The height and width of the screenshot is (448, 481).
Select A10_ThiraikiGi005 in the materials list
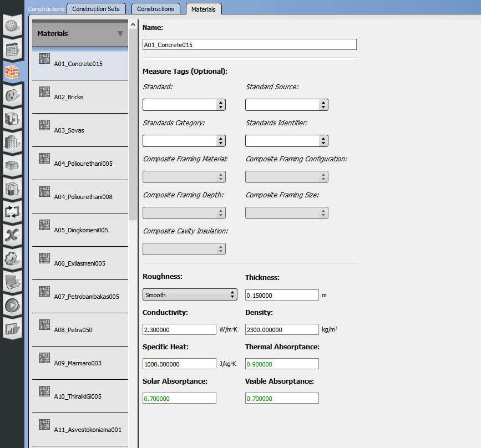[80, 396]
